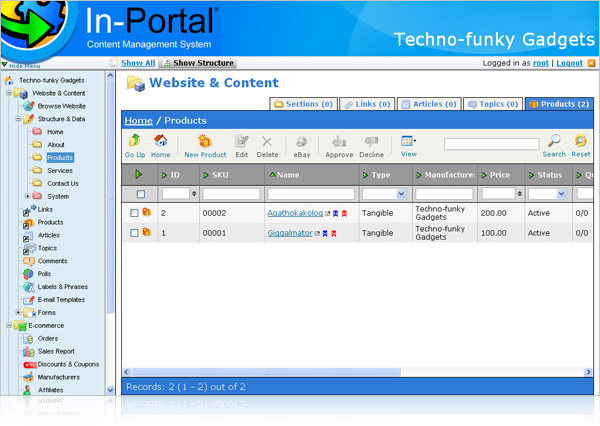Open Discounts & Coupons in sidebar
This screenshot has height=426, width=600.
tap(68, 364)
